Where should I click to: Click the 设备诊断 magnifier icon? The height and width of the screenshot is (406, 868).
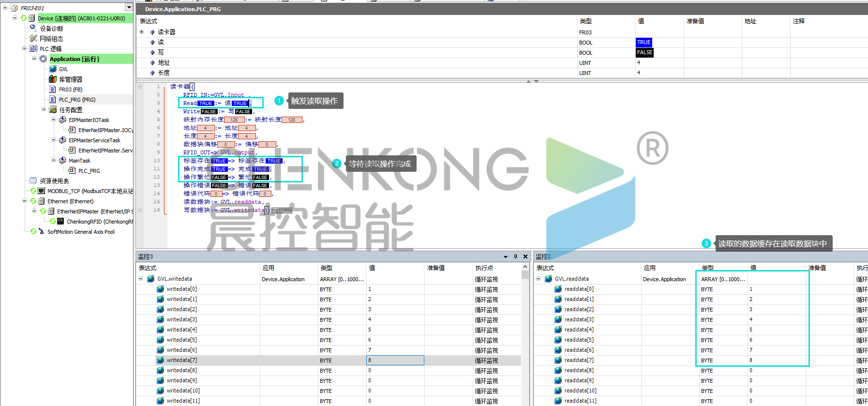coord(33,28)
